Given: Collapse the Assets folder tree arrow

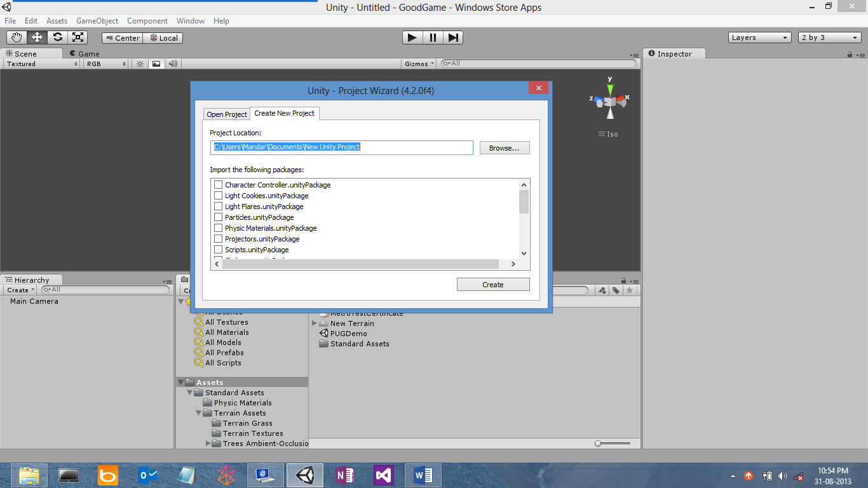Looking at the screenshot, I should [181, 383].
